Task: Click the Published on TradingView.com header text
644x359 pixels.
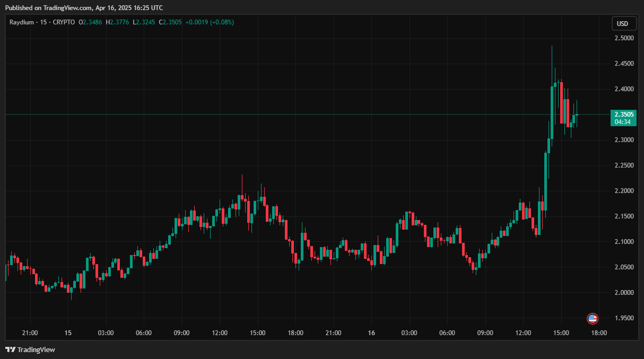Action: [83, 7]
